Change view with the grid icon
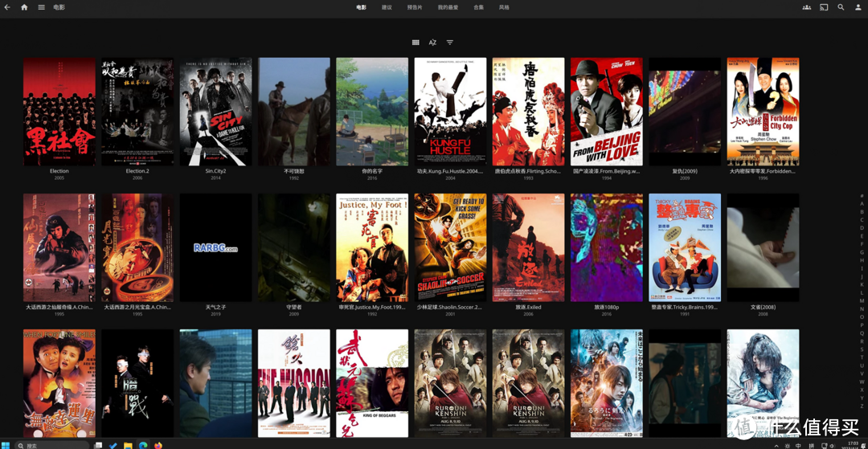Image resolution: width=868 pixels, height=449 pixels. tap(416, 43)
